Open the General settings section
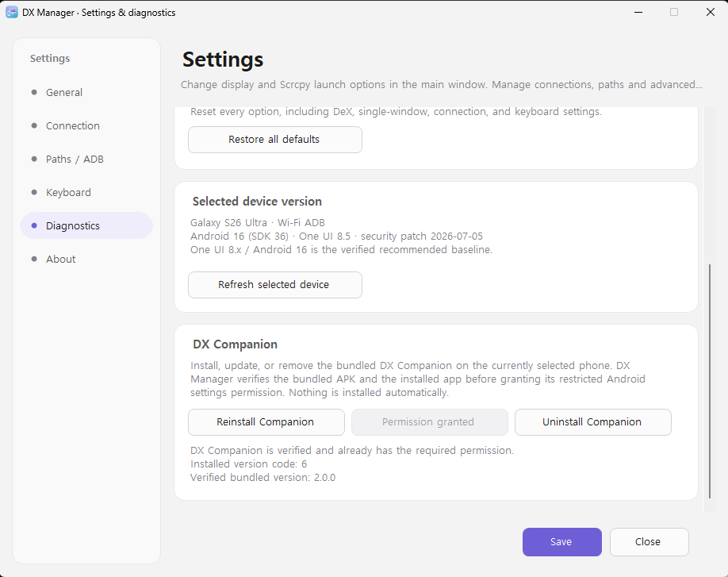Screen dimensions: 728x577 [x=86, y=92]
